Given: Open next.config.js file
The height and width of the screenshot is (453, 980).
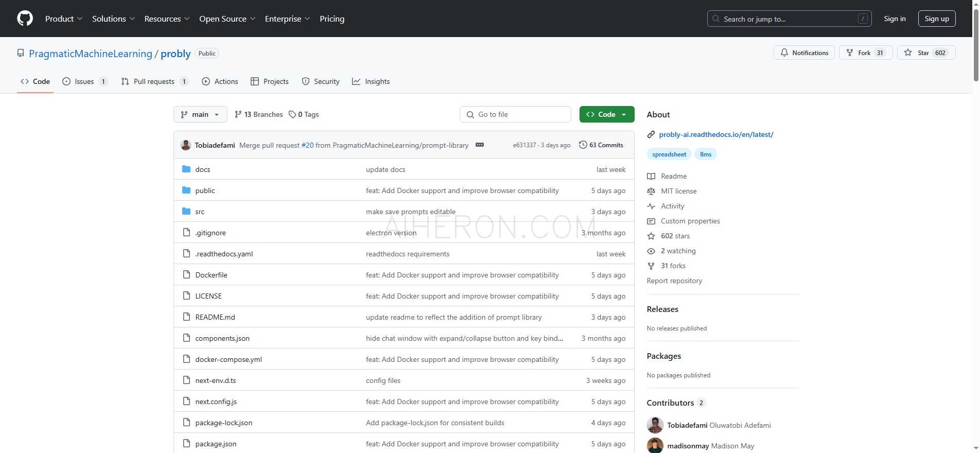Looking at the screenshot, I should (x=216, y=402).
